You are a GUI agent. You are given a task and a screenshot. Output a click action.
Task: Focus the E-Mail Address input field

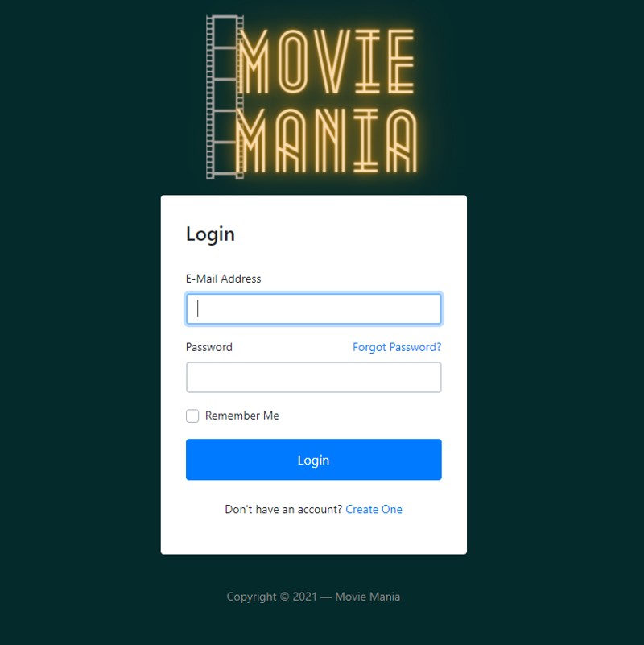point(314,308)
